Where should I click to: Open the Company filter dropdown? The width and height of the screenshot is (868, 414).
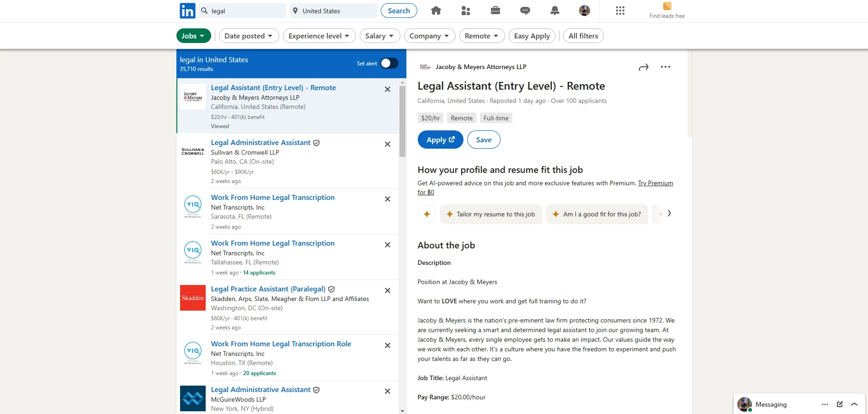click(x=430, y=36)
